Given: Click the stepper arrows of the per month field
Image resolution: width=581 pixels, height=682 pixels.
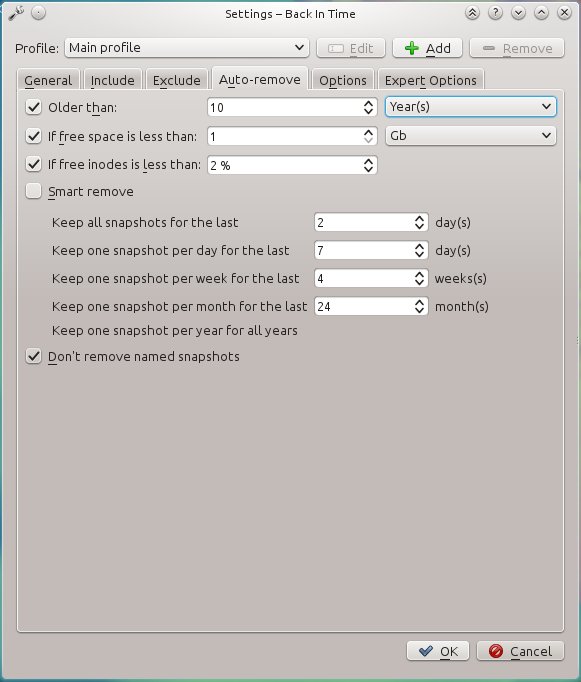Looking at the screenshot, I should tap(419, 306).
